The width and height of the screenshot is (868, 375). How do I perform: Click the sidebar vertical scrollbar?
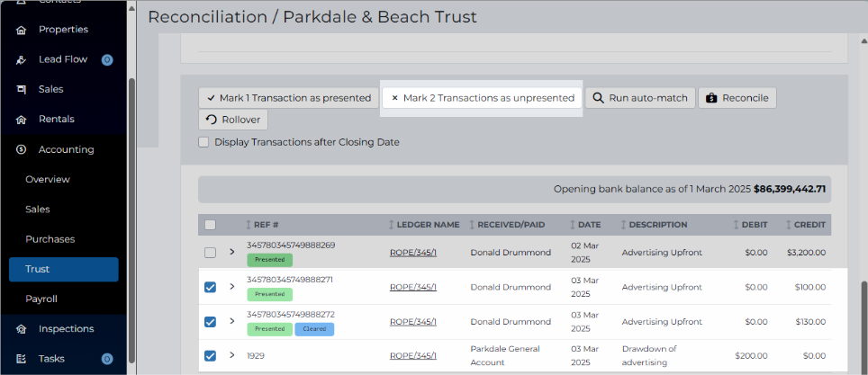coord(131,221)
